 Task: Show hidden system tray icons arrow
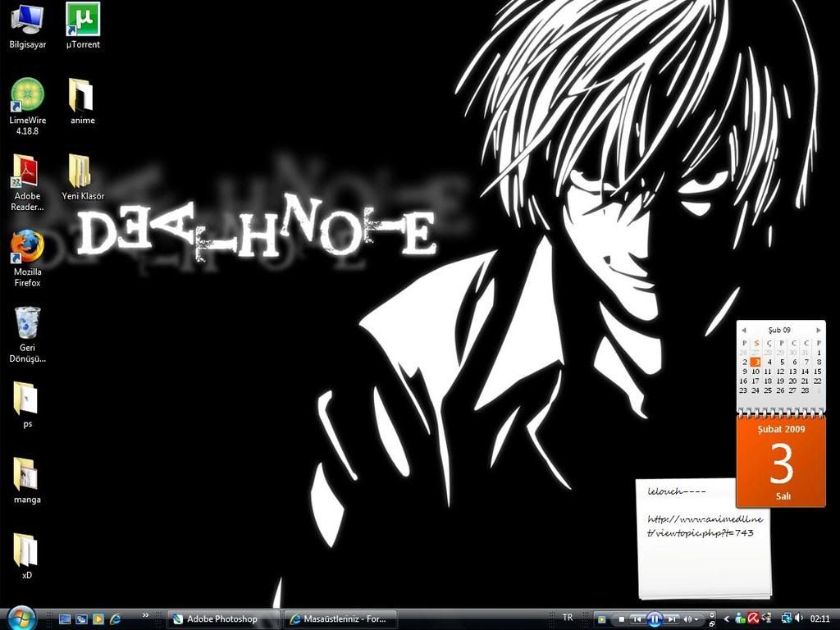pos(727,619)
